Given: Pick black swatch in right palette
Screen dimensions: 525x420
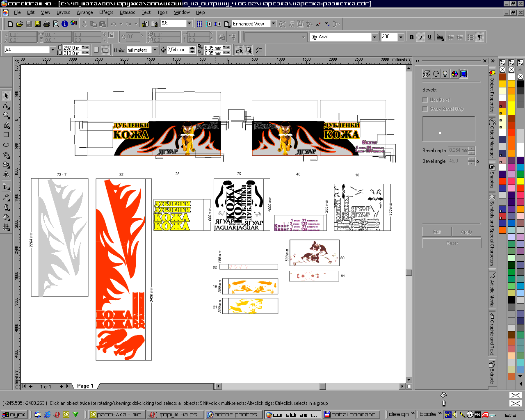Looking at the screenshot, I should point(520,84).
